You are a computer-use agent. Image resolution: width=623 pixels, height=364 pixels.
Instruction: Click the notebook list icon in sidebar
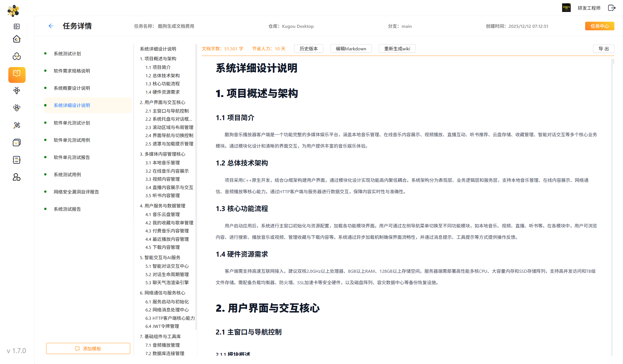17,160
